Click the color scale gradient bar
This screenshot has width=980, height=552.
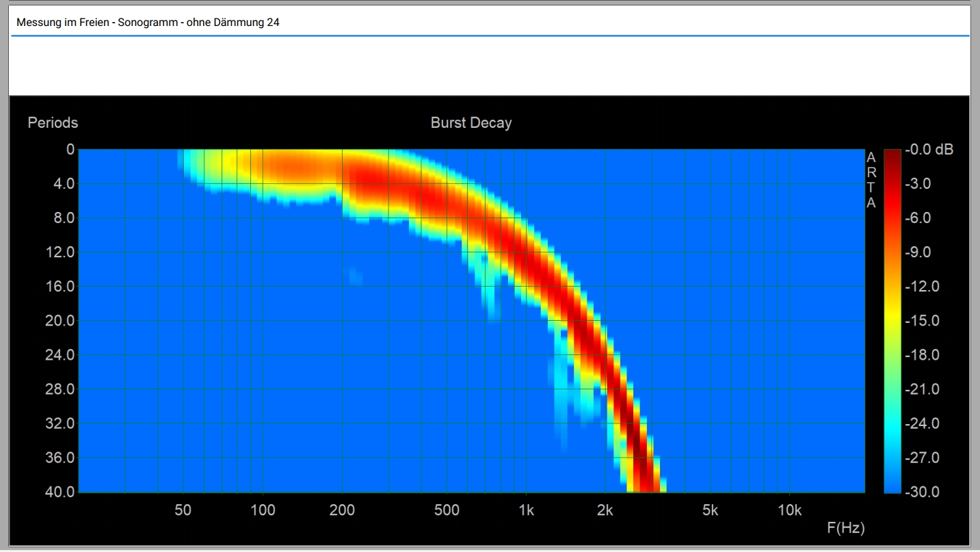pos(892,321)
